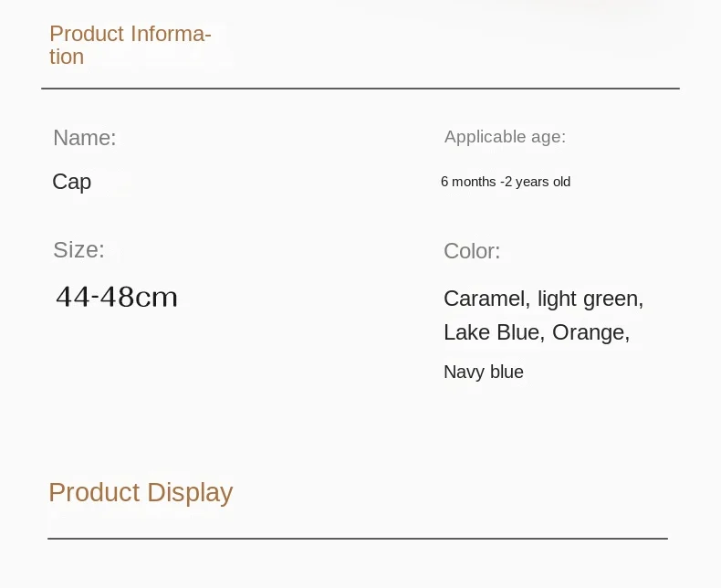Click the divider line under Product Information
Image resolution: width=721 pixels, height=588 pixels.
360,89
